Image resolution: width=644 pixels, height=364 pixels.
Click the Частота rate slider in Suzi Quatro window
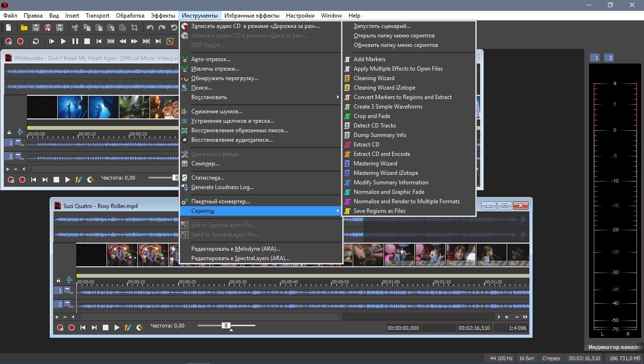(x=226, y=326)
